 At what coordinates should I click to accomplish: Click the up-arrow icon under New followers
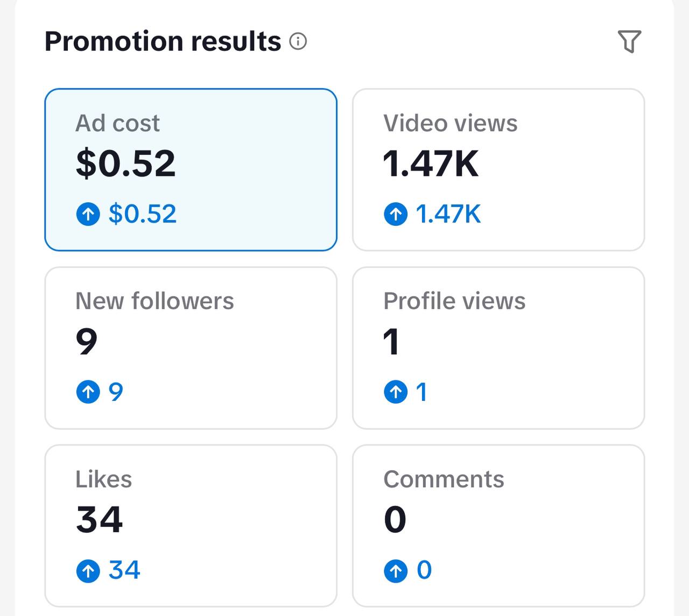[88, 392]
